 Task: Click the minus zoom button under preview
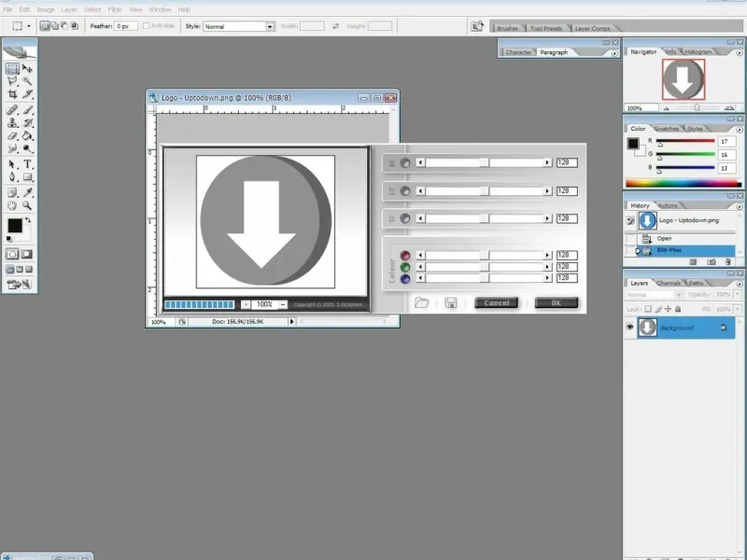coord(283,304)
